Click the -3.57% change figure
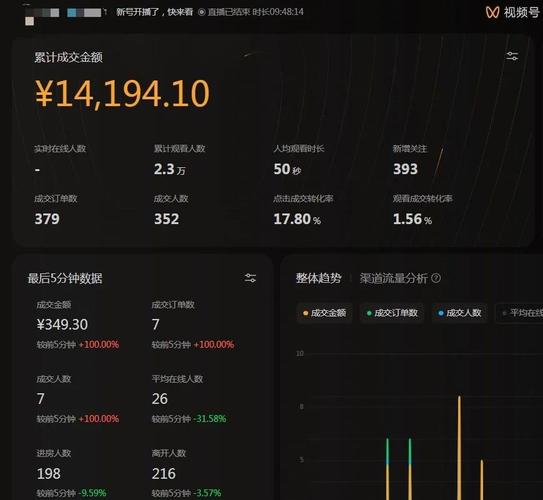543x500 pixels. point(207,493)
